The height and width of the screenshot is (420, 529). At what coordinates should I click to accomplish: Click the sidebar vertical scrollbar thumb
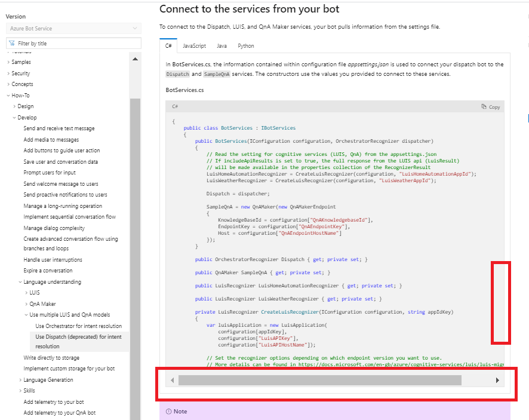136,259
